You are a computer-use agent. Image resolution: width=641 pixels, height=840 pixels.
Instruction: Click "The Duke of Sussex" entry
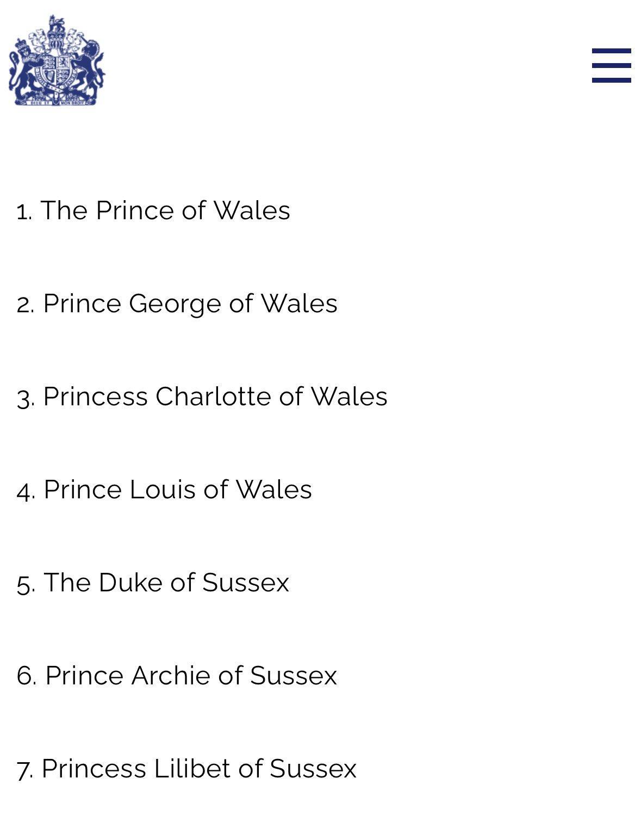166,583
